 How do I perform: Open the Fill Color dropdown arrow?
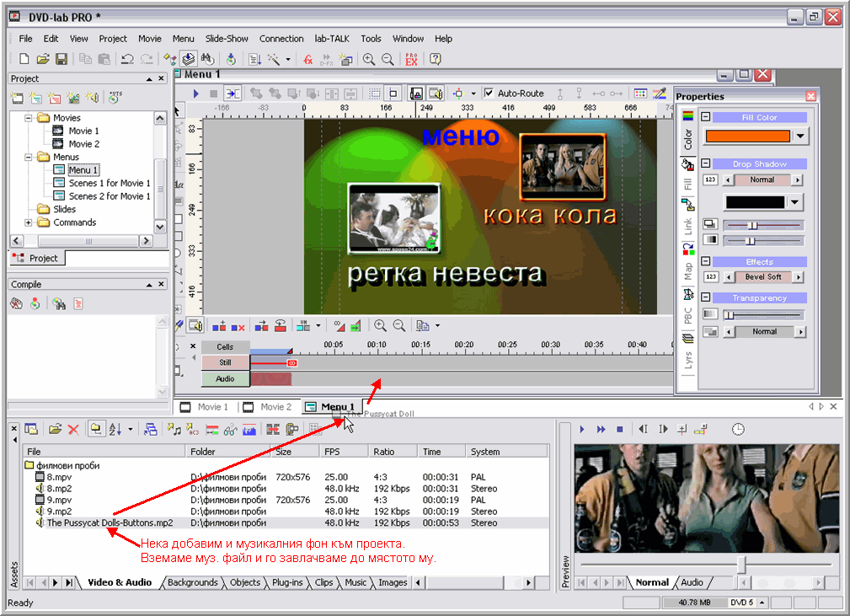(x=800, y=137)
